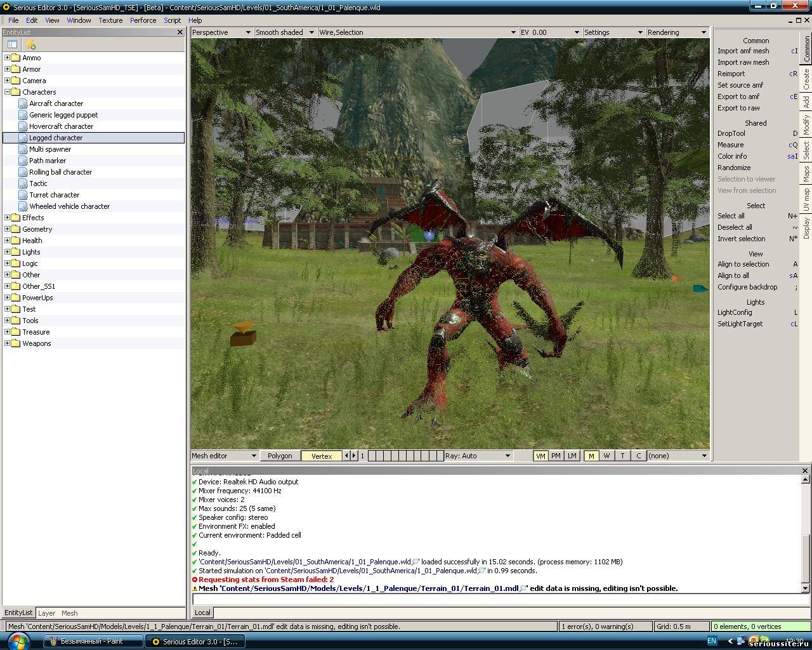Viewport: 812px width, 650px height.
Task: Open the Mesh editor mode dropdown
Action: [224, 456]
